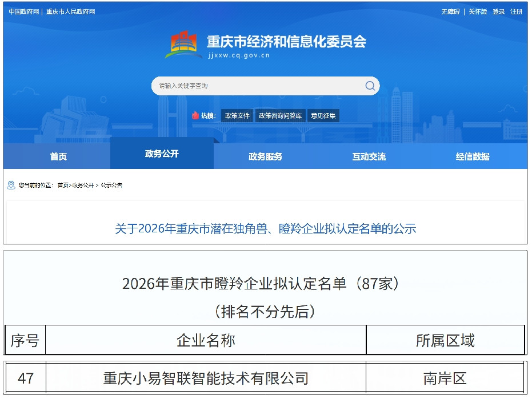This screenshot has height=399, width=532.
Task: Open the 互动交流 navigation tab
Action: (x=369, y=156)
